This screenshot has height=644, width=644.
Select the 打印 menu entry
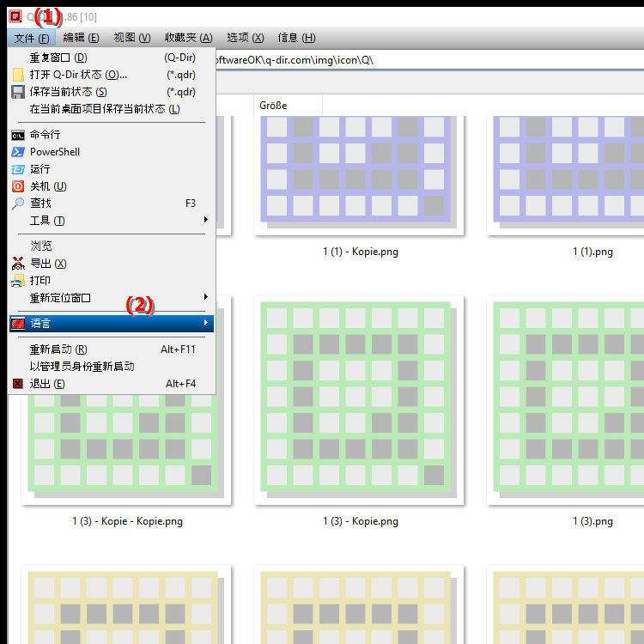(x=112, y=281)
